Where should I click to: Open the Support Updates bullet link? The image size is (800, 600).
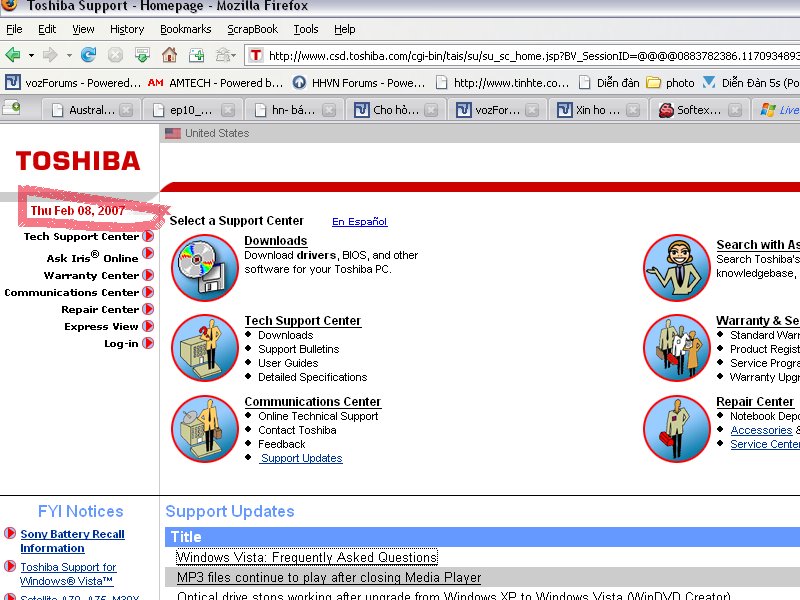[x=302, y=458]
